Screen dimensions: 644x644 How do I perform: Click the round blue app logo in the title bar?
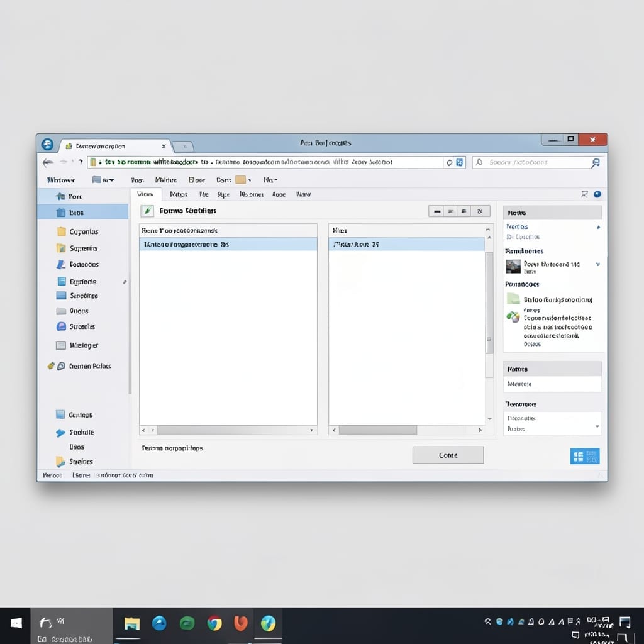coord(47,144)
